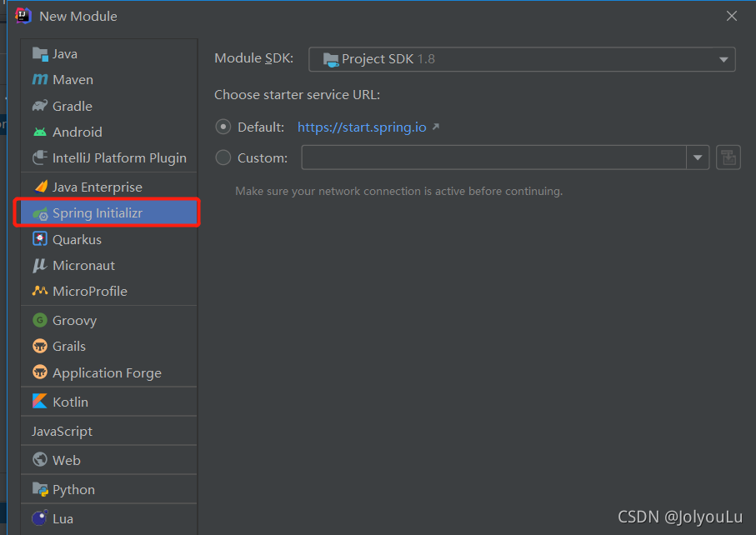
Task: Choose Kotlin module type label
Action: (x=70, y=402)
